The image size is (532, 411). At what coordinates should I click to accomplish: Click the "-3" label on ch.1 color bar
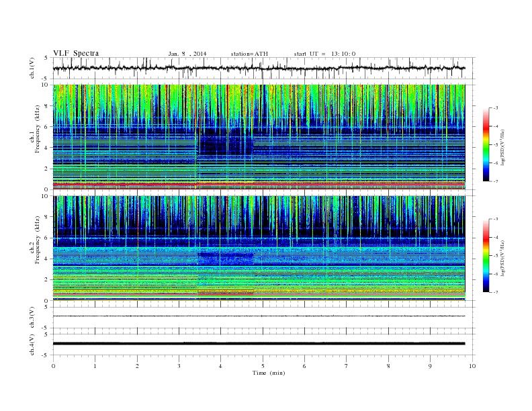coord(496,108)
